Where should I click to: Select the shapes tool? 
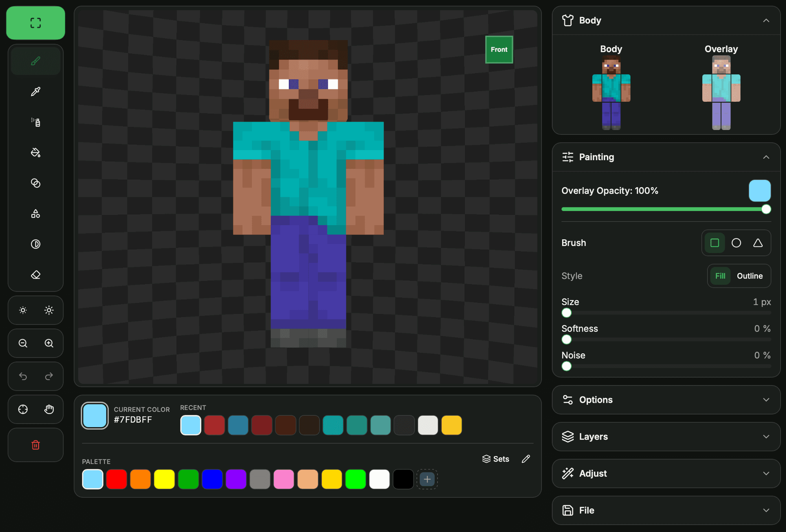tap(35, 214)
